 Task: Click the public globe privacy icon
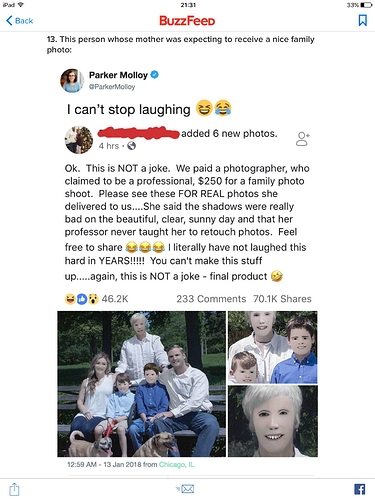[132, 146]
